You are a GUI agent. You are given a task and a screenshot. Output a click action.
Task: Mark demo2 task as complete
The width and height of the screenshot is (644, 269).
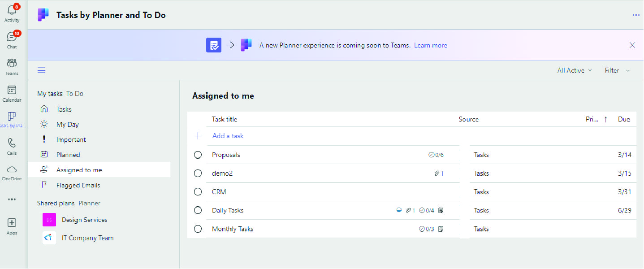[x=198, y=174]
